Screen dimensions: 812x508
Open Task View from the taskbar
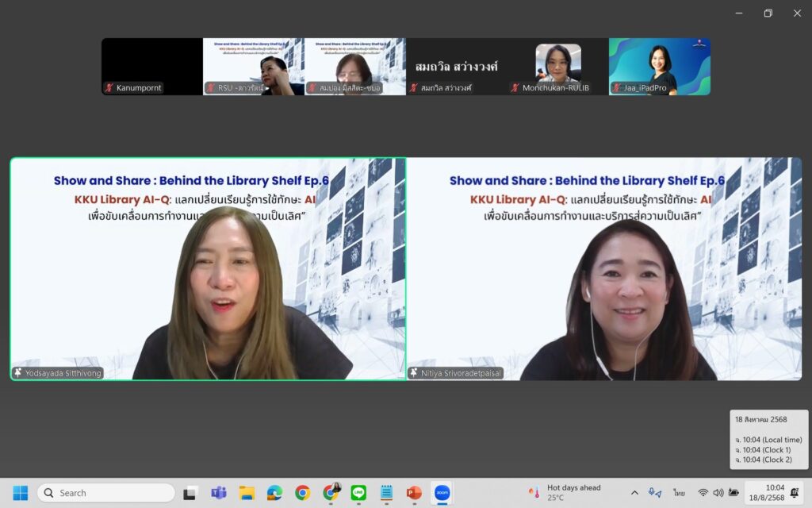pos(190,493)
